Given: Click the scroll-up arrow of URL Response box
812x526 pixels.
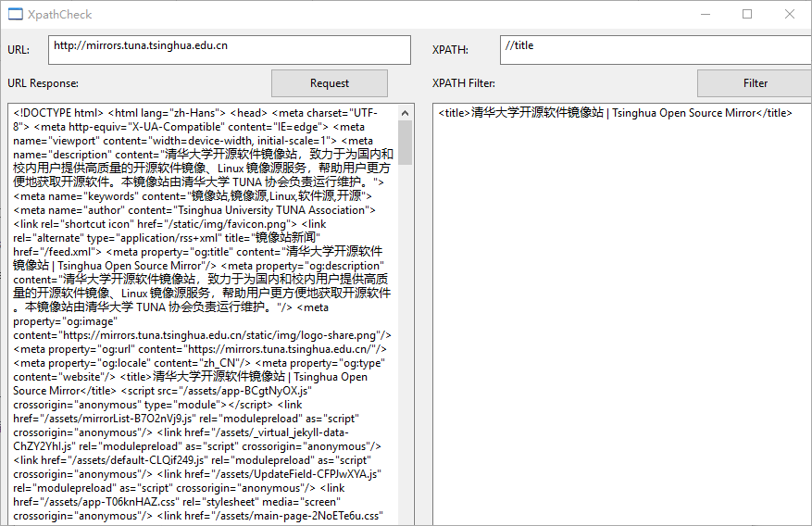Looking at the screenshot, I should click(405, 113).
